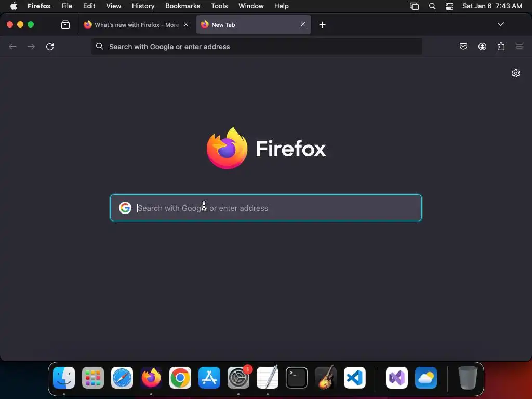This screenshot has width=532, height=399.
Task: Open Control Center in menu bar
Action: pos(449,6)
